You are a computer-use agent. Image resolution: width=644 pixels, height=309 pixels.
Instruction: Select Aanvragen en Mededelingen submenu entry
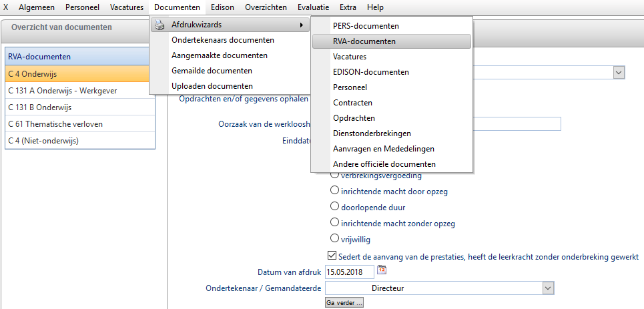point(392,149)
